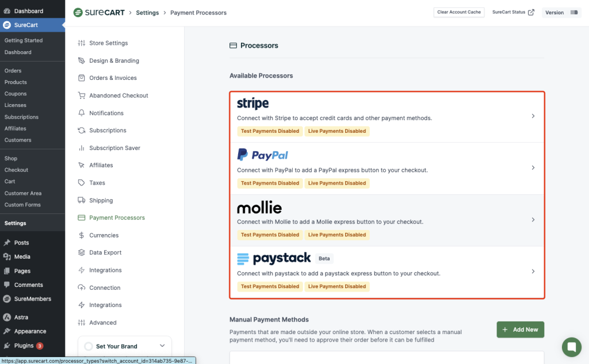Open Subscription Saver settings tab

click(114, 148)
